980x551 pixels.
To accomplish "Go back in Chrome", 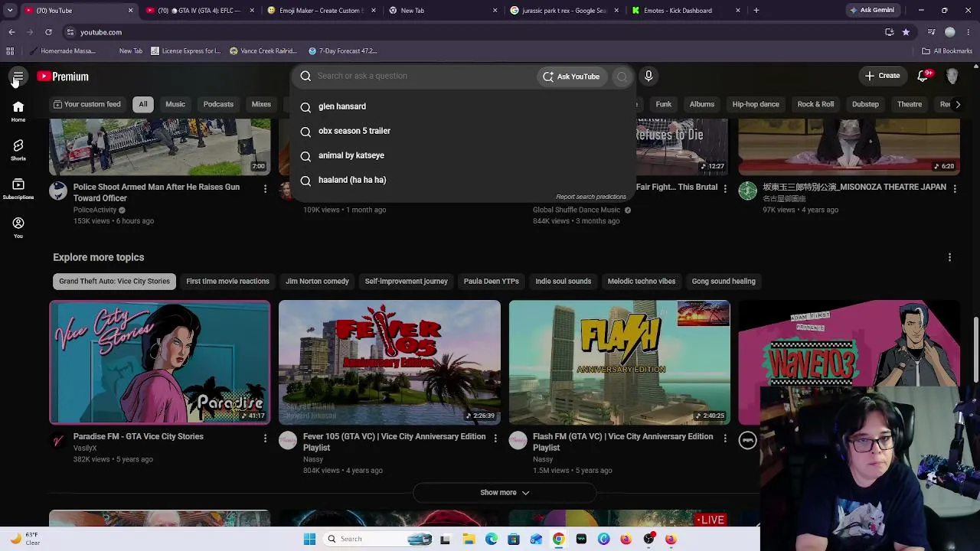I will pyautogui.click(x=11, y=32).
